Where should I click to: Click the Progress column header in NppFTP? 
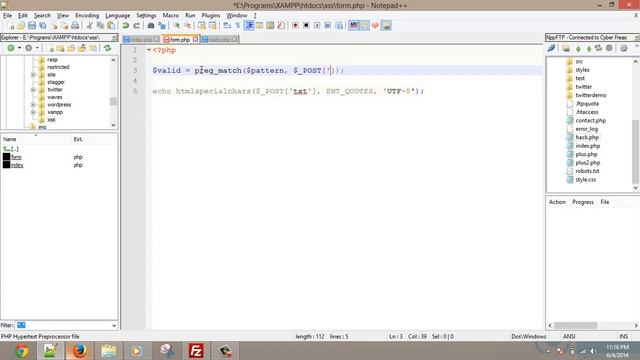[x=583, y=202]
